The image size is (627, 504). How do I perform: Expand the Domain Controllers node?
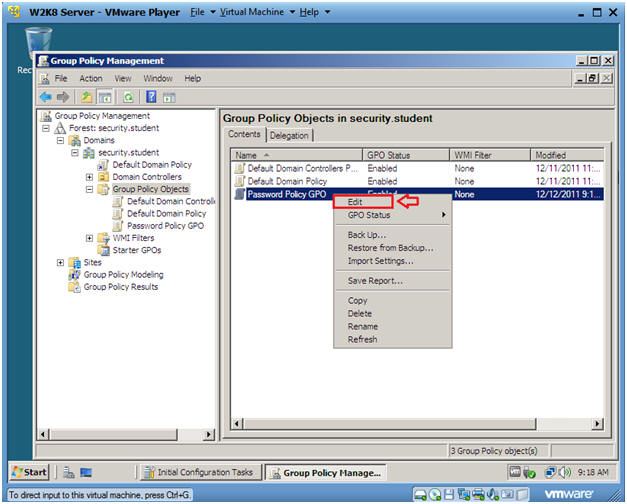click(90, 177)
